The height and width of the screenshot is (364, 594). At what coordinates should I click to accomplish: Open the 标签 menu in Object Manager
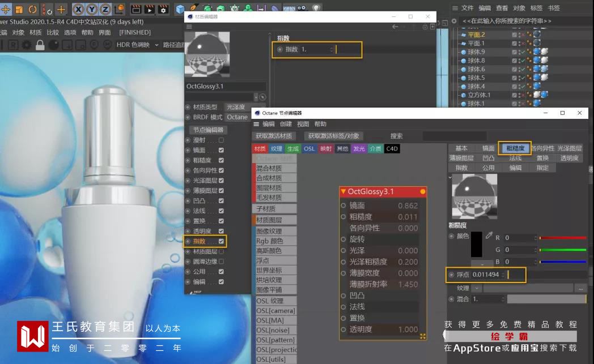pyautogui.click(x=536, y=8)
